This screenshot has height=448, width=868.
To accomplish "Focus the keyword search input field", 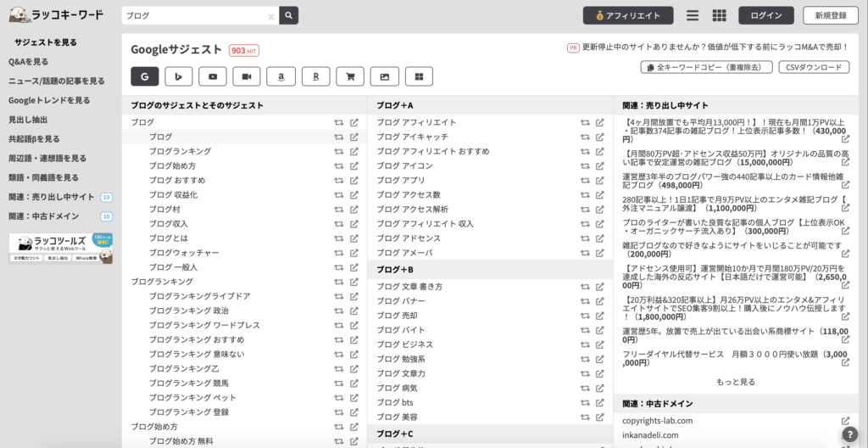I will pyautogui.click(x=200, y=15).
